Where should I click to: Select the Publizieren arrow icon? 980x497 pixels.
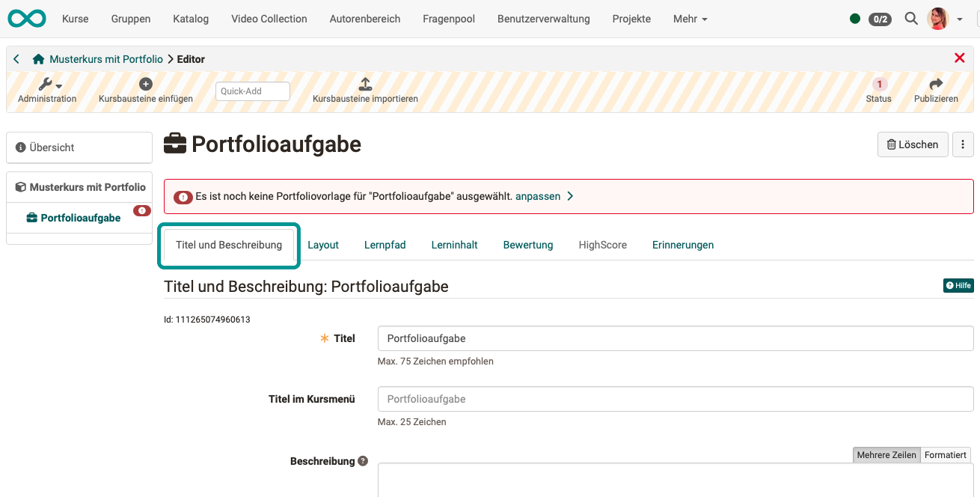coord(936,84)
